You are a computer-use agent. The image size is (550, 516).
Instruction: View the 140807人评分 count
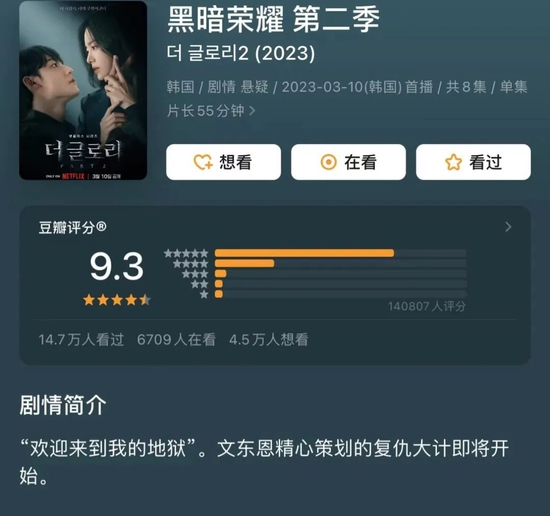pyautogui.click(x=427, y=306)
